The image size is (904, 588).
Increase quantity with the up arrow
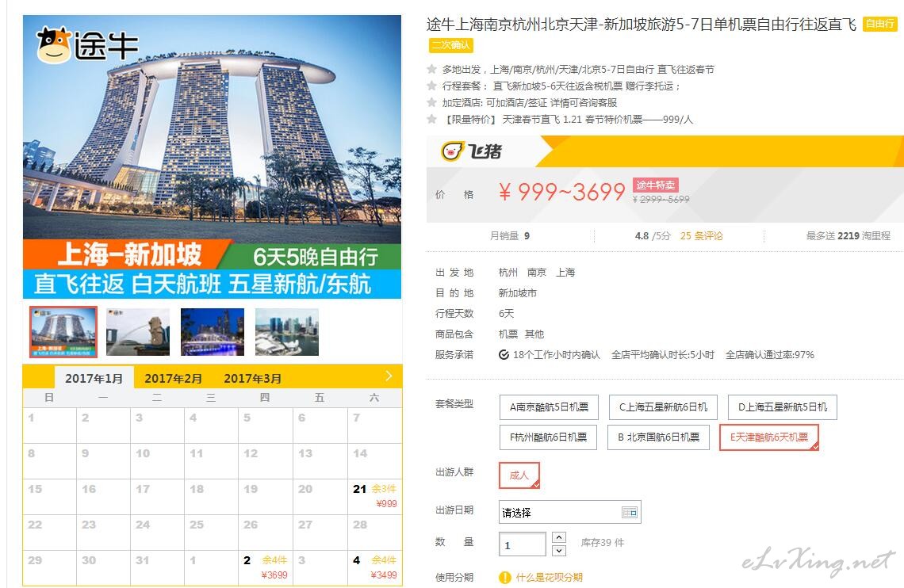559,537
